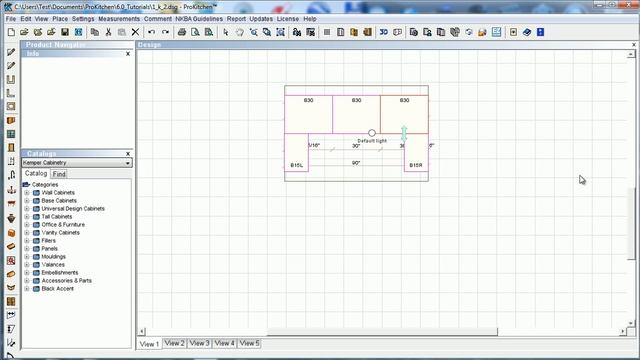Click the 90" dimension label
Screen dimensions: 640x360
tap(356, 163)
